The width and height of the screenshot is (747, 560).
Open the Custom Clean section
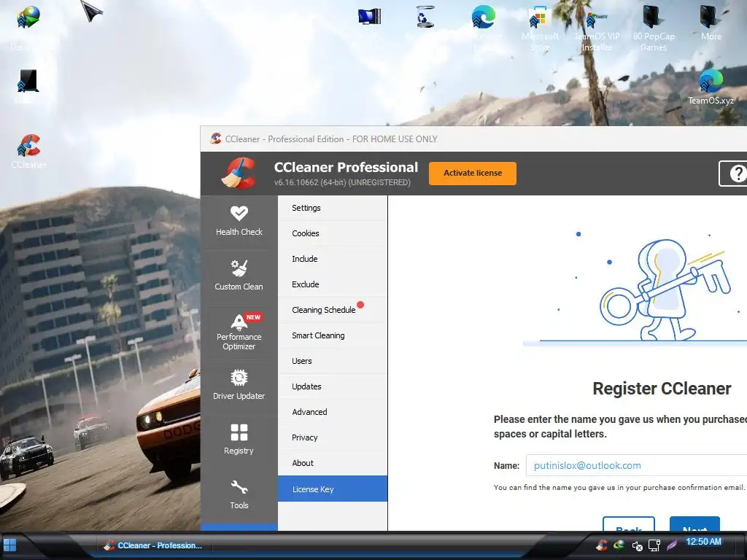239,276
